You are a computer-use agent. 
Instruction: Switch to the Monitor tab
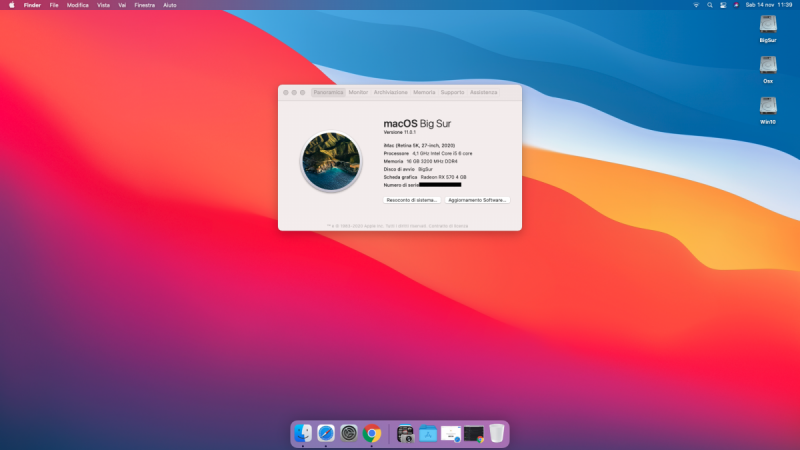point(358,92)
